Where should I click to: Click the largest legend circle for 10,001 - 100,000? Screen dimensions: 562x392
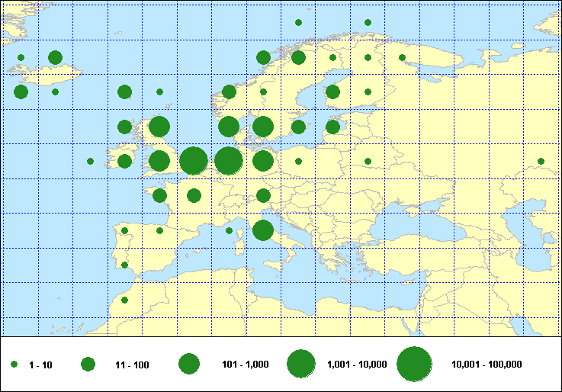click(x=414, y=365)
